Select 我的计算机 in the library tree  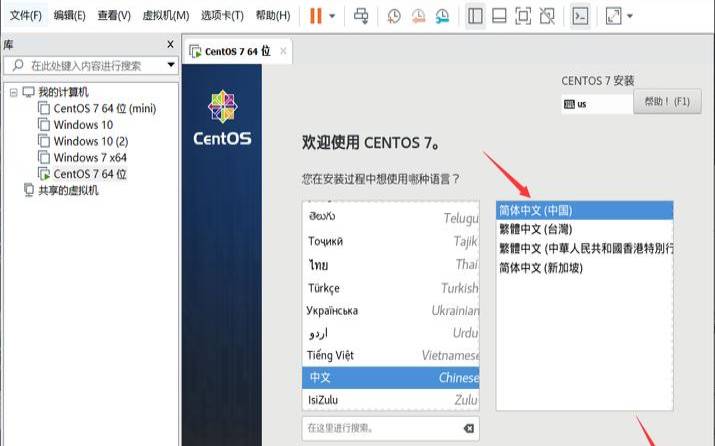pyautogui.click(x=63, y=92)
